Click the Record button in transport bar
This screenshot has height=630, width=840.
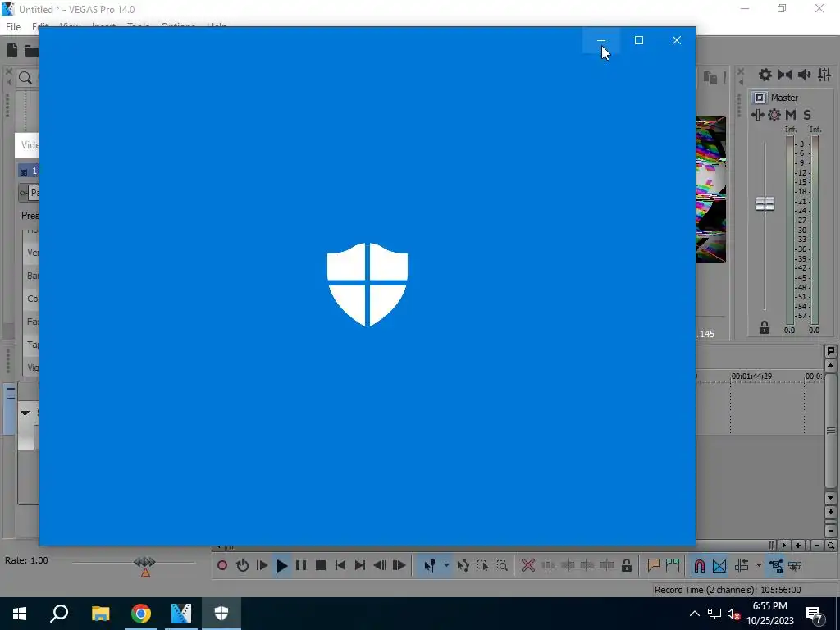221,565
